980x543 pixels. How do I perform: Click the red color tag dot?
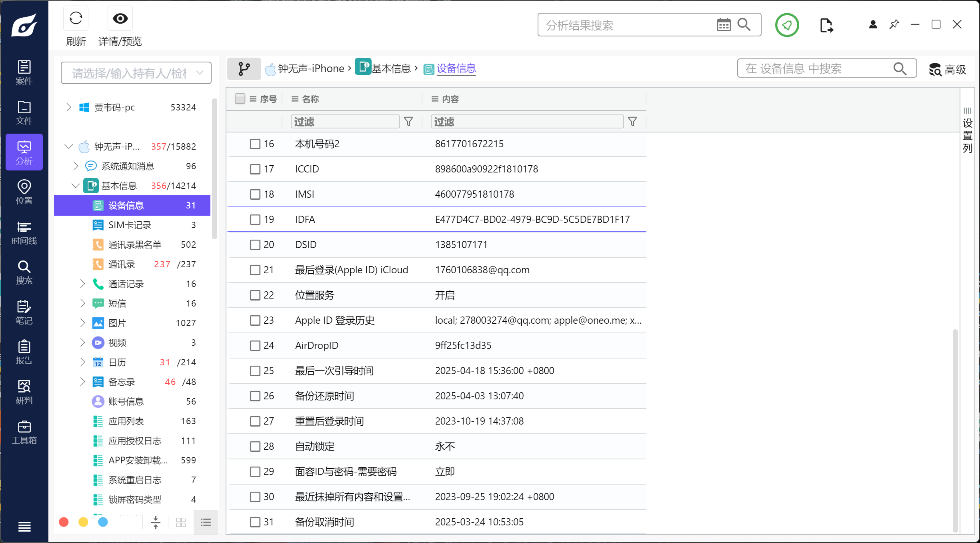coord(64,522)
